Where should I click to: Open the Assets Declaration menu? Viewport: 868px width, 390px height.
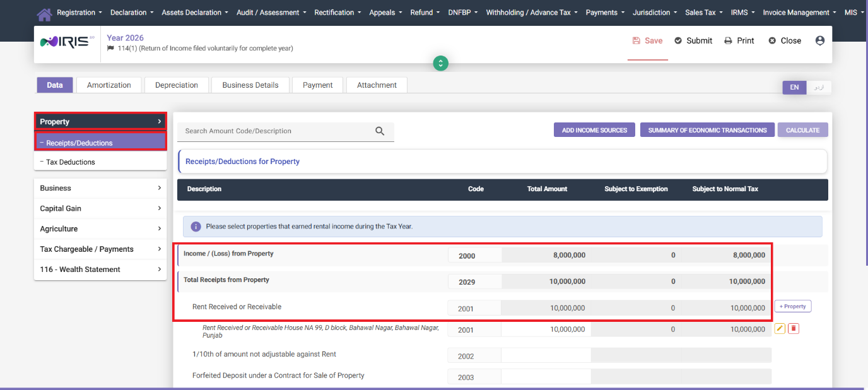tap(195, 13)
